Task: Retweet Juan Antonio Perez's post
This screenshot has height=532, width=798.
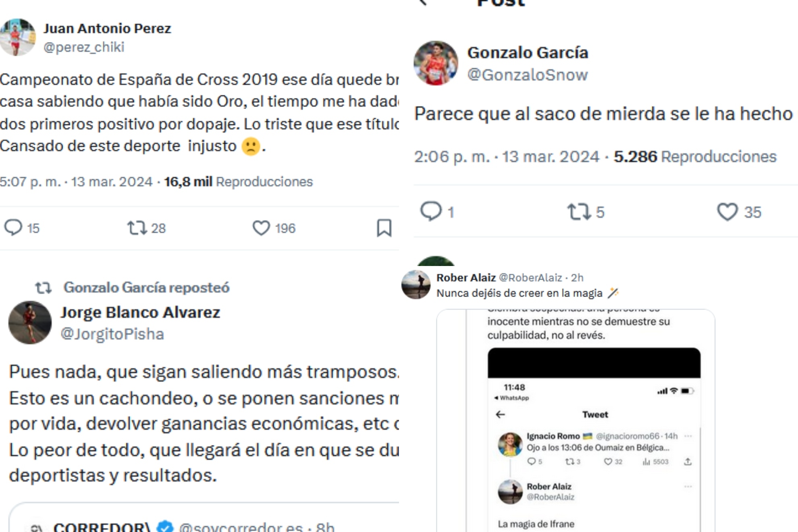Action: [x=137, y=228]
